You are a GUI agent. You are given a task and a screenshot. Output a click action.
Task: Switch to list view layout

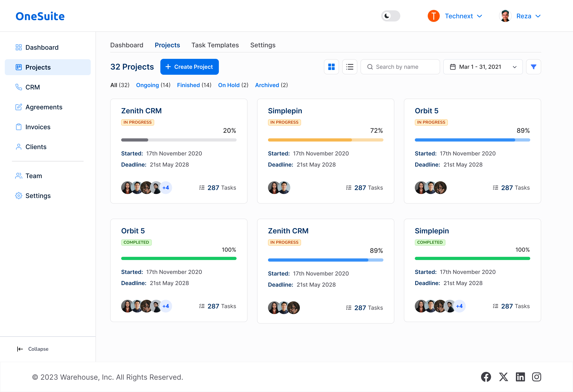tap(350, 67)
